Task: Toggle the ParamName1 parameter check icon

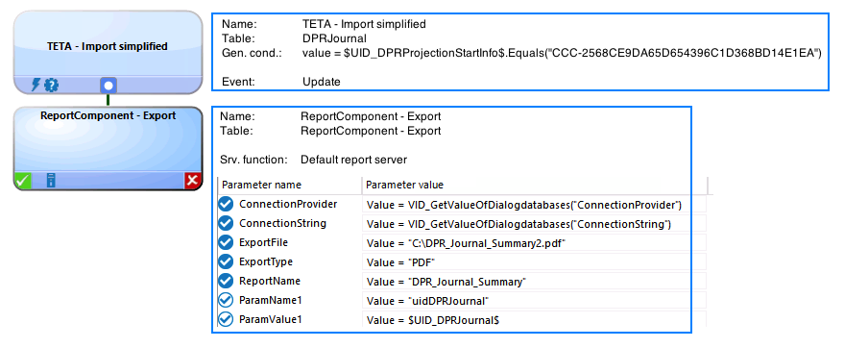Action: (x=226, y=300)
